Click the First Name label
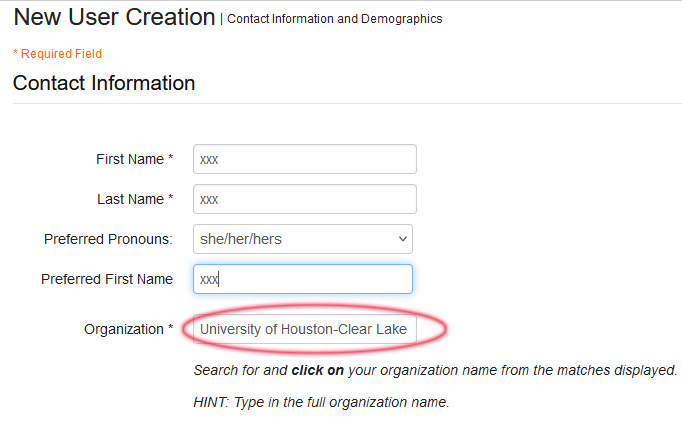Viewport: 682px width, 421px height. [130, 159]
